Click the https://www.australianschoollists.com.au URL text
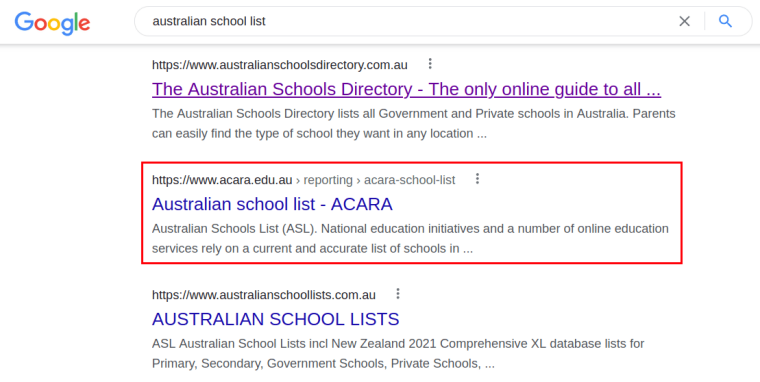Screen dimensions: 760x382 coord(264,295)
